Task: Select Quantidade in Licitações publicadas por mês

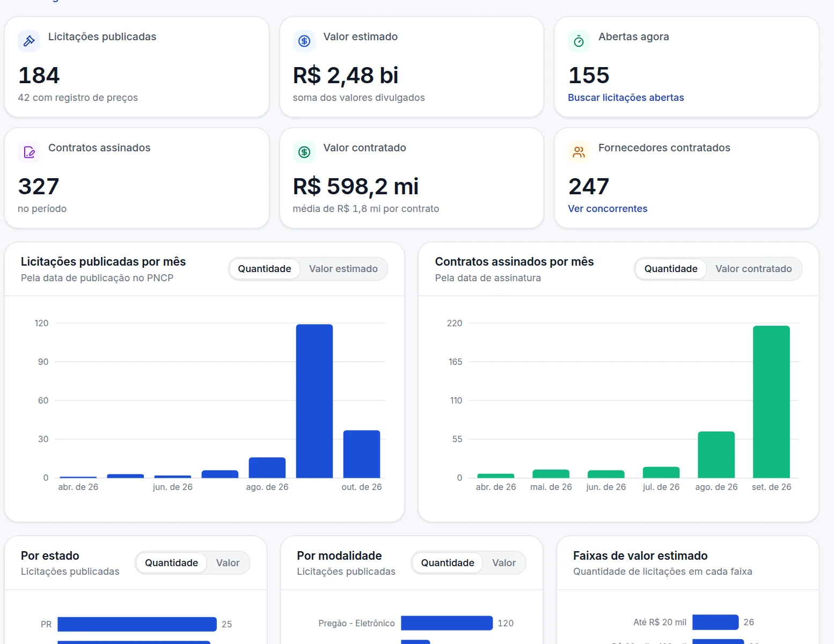Action: tap(265, 269)
